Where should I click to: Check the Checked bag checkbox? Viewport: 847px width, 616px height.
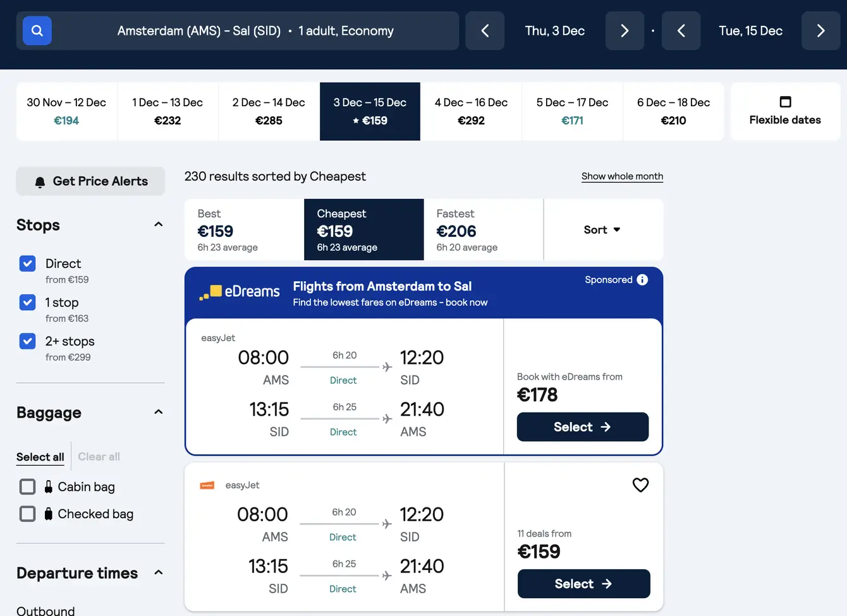pyautogui.click(x=27, y=514)
